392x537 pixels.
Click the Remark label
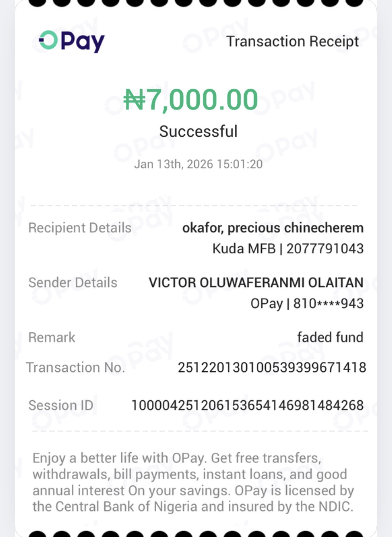tap(52, 338)
